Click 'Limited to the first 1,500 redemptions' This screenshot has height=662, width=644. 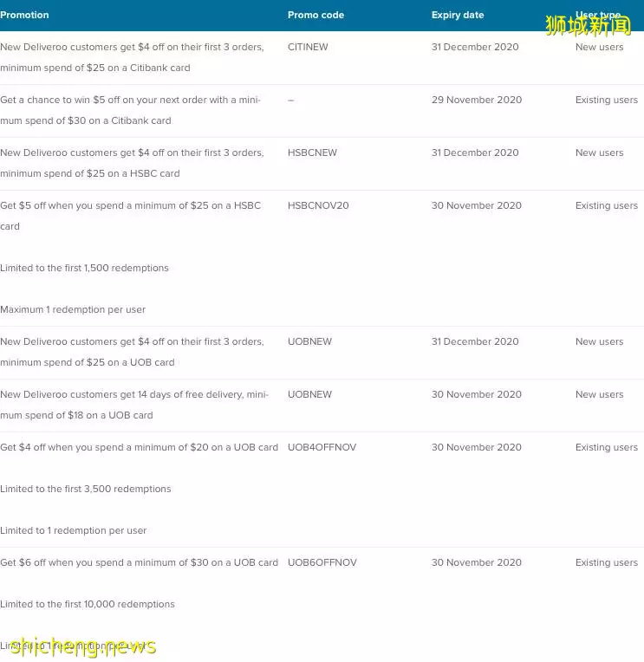tap(84, 268)
